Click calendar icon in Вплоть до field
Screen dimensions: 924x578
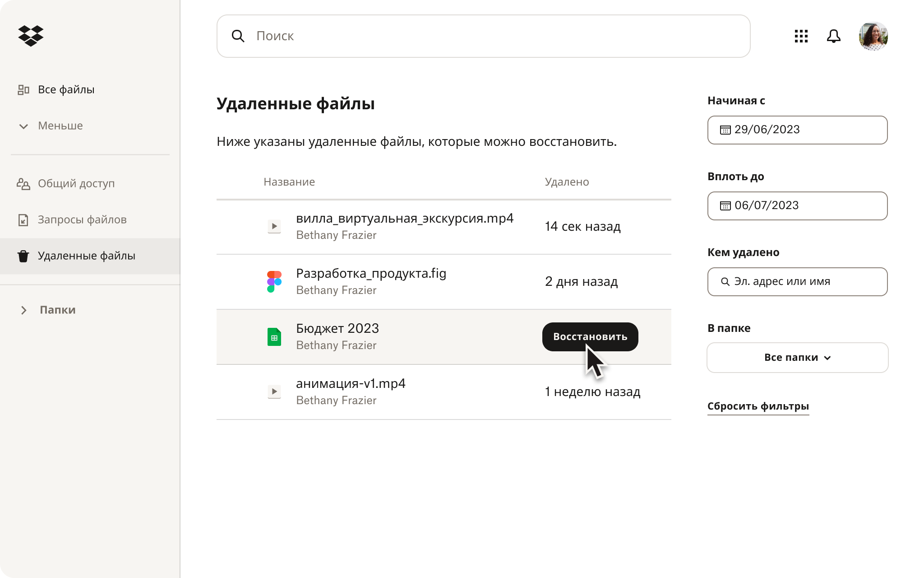pos(725,206)
